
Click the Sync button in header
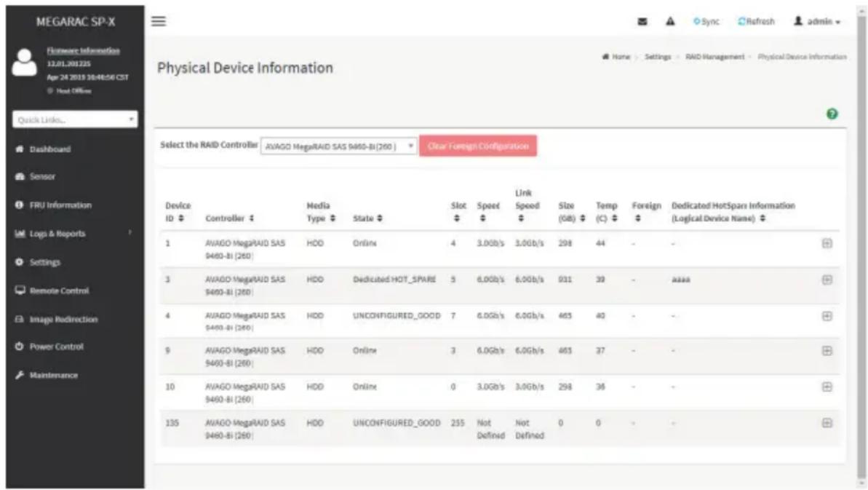point(706,22)
